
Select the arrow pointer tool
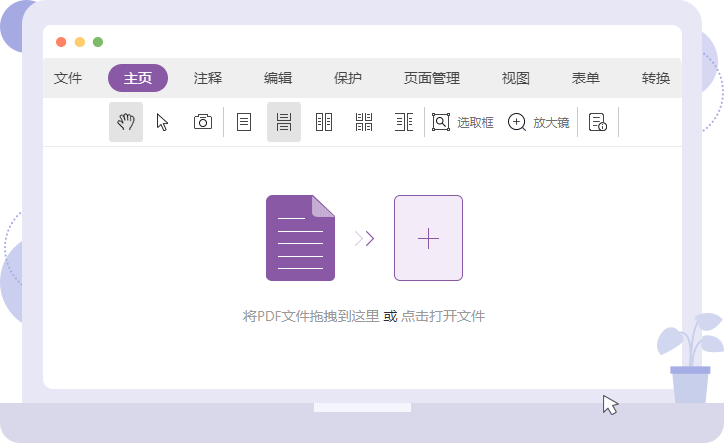163,122
